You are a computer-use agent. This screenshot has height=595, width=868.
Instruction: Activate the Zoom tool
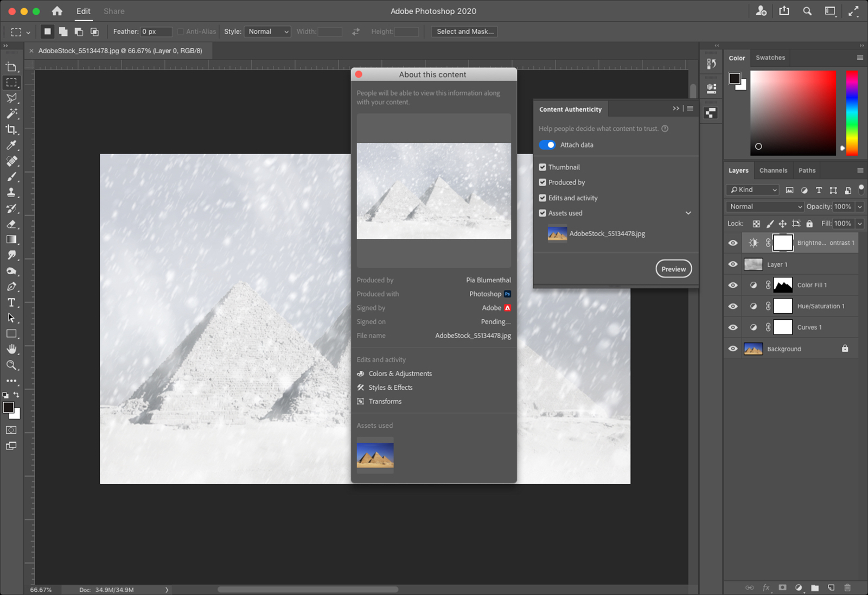pyautogui.click(x=12, y=365)
